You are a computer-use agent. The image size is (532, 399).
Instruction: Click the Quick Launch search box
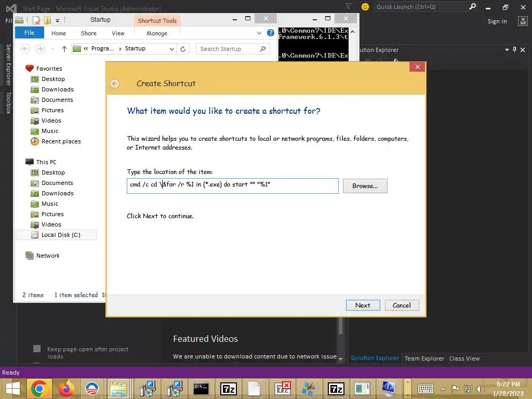tap(425, 7)
